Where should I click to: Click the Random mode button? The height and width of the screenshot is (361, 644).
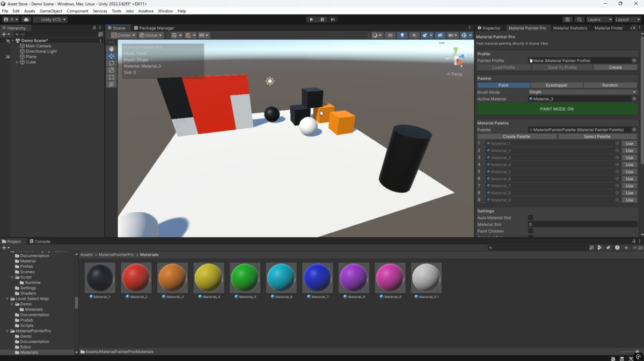(610, 85)
